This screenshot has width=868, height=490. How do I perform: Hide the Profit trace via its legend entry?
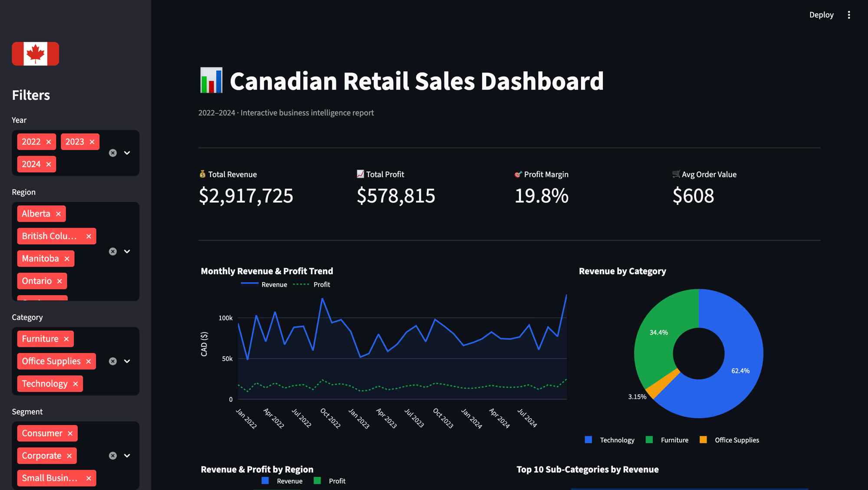pyautogui.click(x=321, y=284)
